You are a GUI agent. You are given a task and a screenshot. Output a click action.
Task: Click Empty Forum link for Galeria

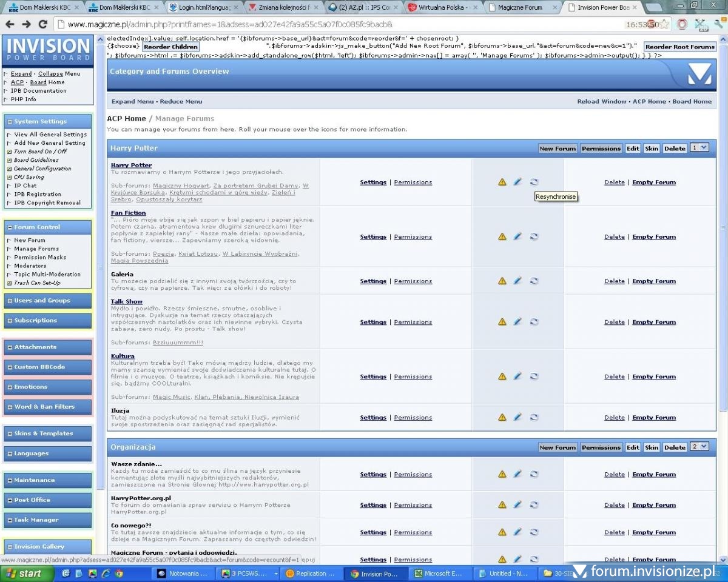tap(654, 281)
